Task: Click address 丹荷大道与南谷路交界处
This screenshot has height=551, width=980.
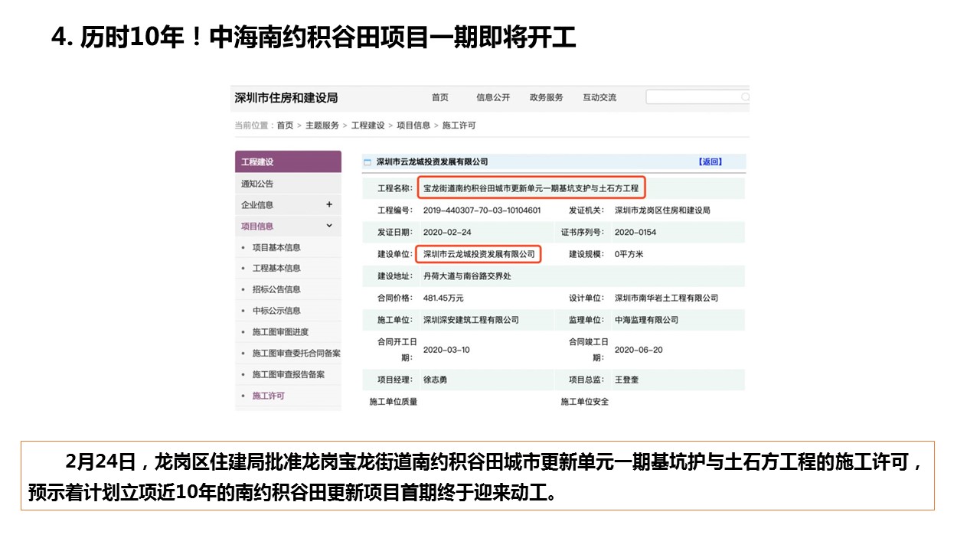Action: tap(467, 275)
